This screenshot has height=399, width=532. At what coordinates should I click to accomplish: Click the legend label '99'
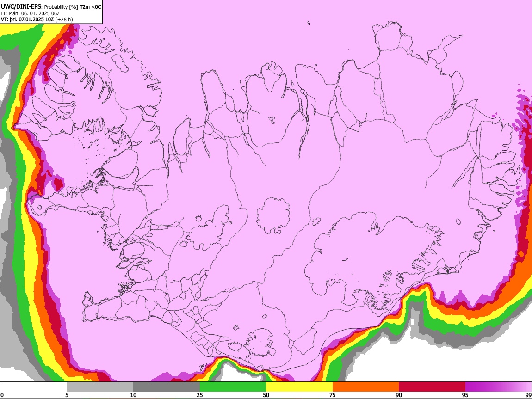tap(528, 395)
